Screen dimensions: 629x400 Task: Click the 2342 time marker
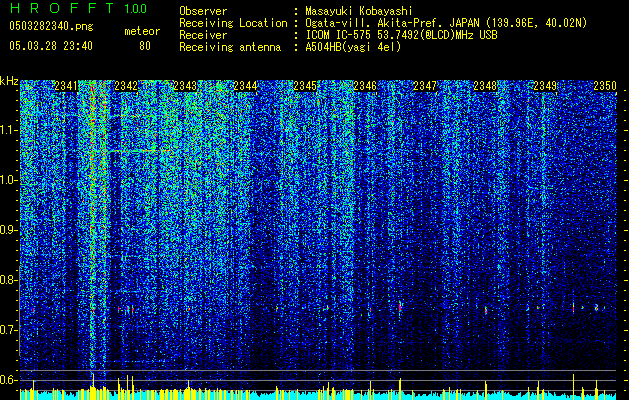(126, 86)
